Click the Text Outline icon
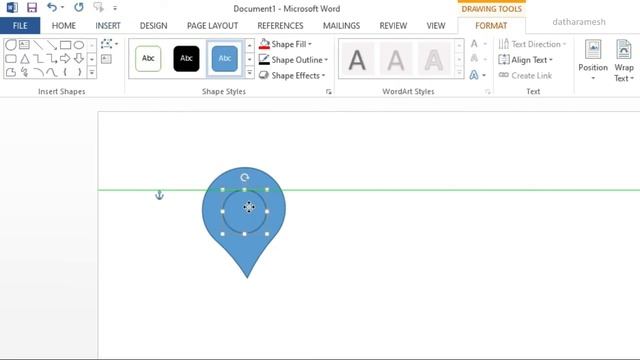The width and height of the screenshot is (640, 360). coord(474,59)
